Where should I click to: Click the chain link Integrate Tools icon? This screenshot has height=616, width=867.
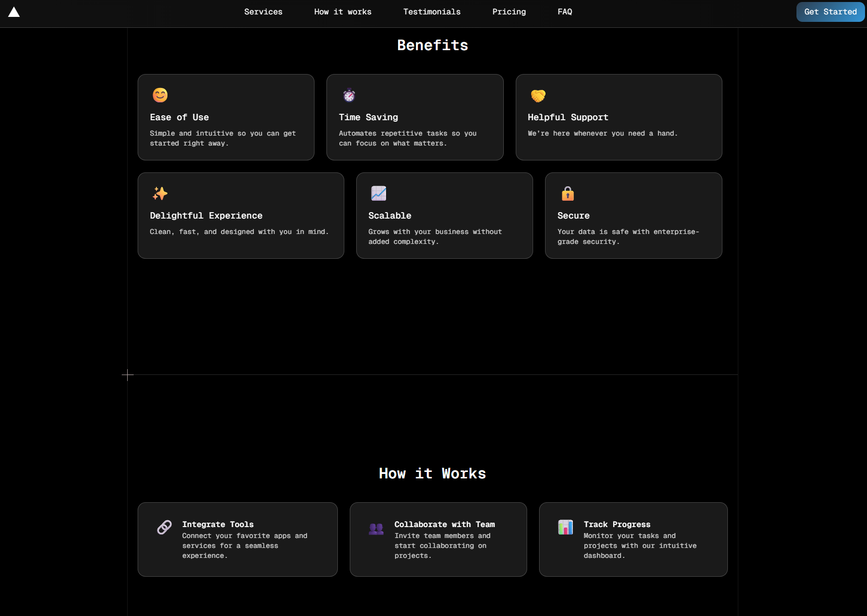point(164,527)
